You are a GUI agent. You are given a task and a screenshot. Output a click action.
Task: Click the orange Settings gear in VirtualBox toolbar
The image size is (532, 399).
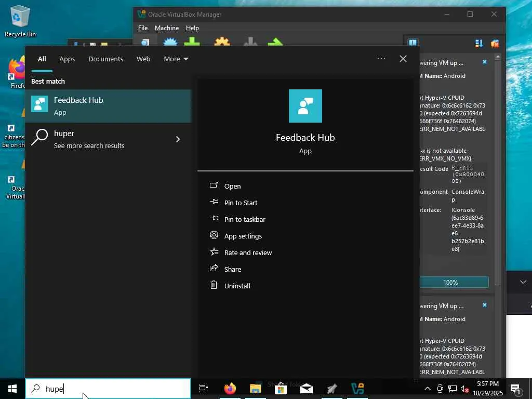(x=222, y=42)
